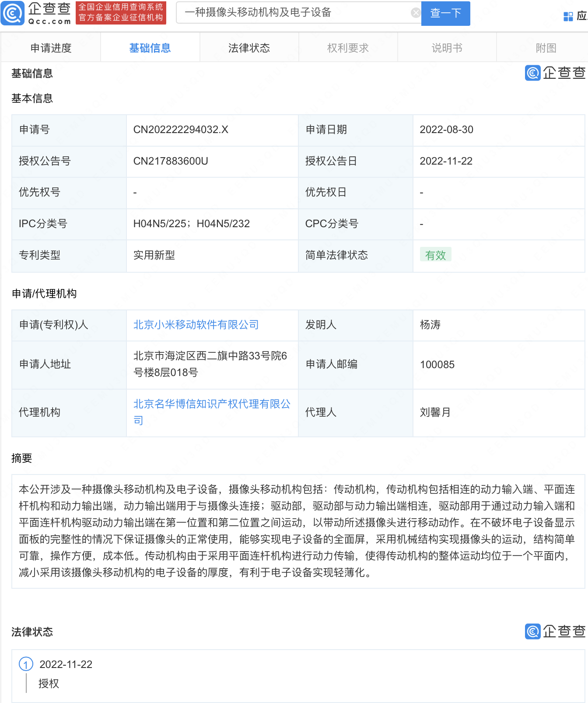The image size is (588, 703).
Task: Click inventor name 杨涛
Action: click(x=430, y=325)
